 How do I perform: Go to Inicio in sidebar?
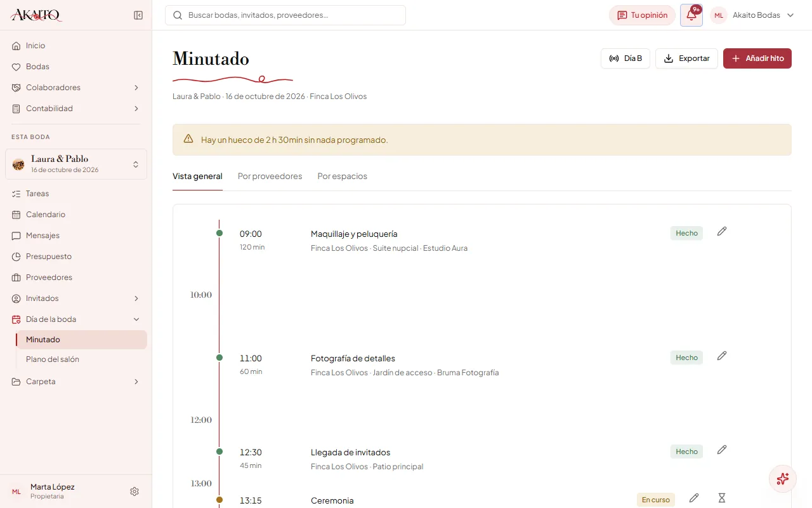[x=76, y=46]
